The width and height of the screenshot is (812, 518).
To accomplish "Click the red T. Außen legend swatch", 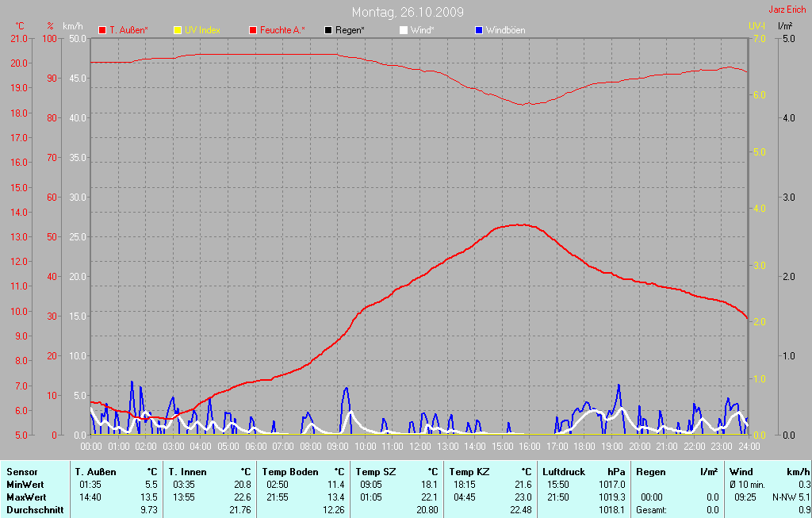I will 102,30.
